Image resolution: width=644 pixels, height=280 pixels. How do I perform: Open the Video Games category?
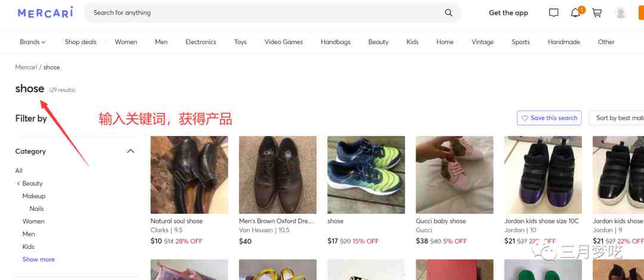tap(284, 42)
